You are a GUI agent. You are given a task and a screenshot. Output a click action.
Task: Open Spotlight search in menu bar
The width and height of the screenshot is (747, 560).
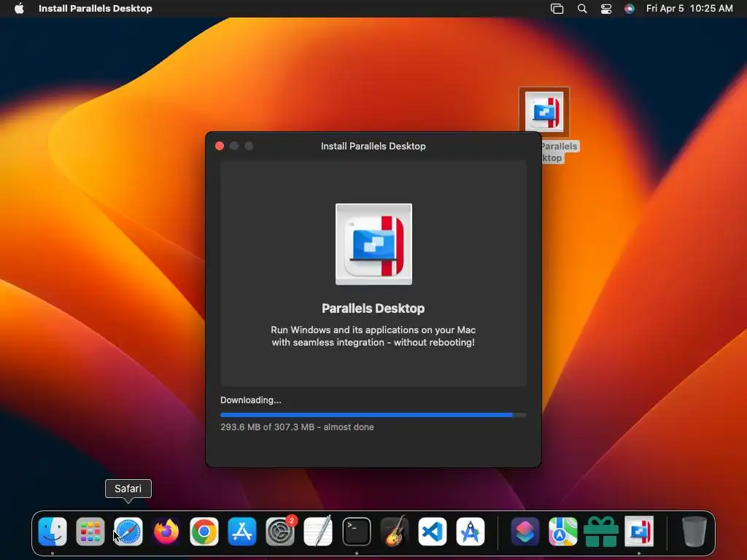click(x=581, y=9)
